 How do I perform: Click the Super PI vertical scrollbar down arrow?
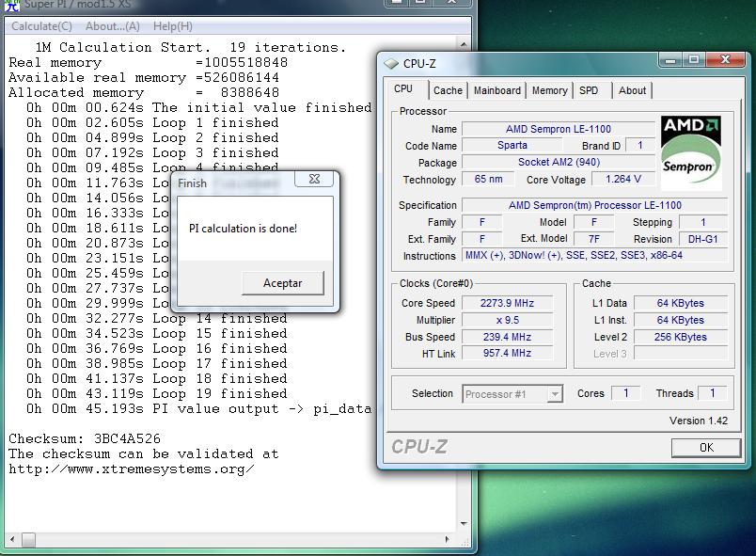click(464, 524)
